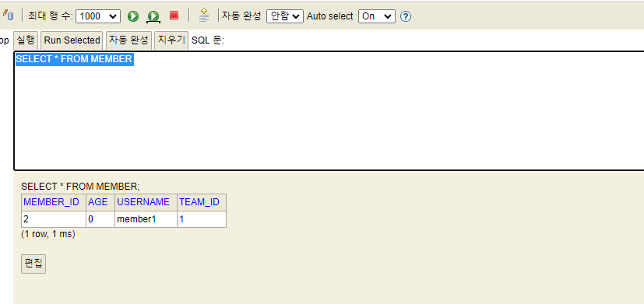Screen dimensions: 644x304
Task: Open the command history icon
Action: [204, 16]
